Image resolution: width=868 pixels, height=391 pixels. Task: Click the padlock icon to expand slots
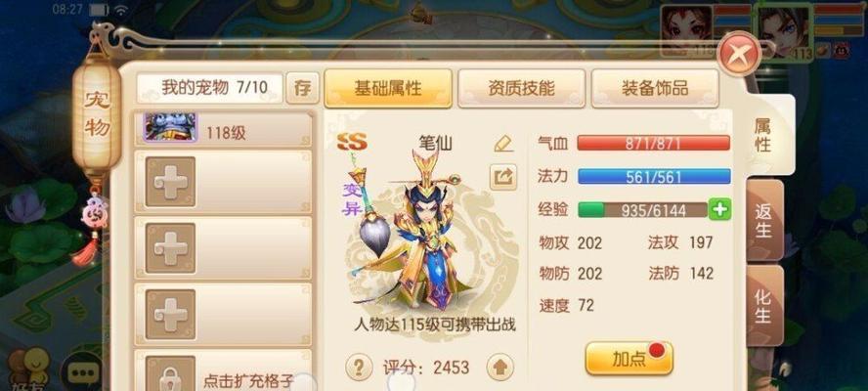point(170,373)
